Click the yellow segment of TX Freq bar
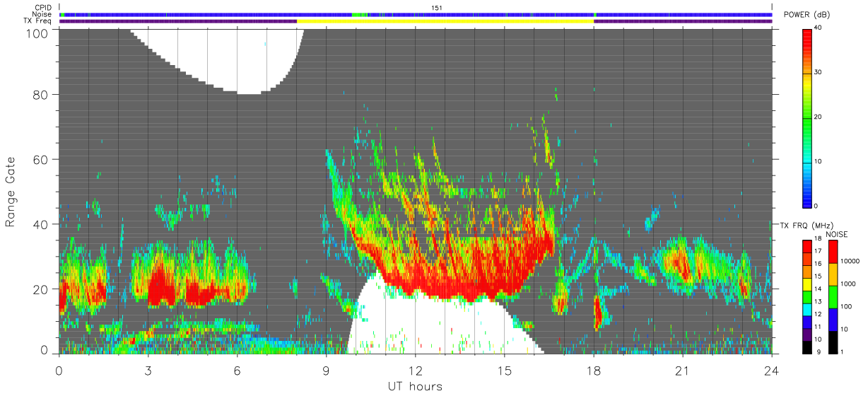The image size is (868, 401). pos(445,21)
